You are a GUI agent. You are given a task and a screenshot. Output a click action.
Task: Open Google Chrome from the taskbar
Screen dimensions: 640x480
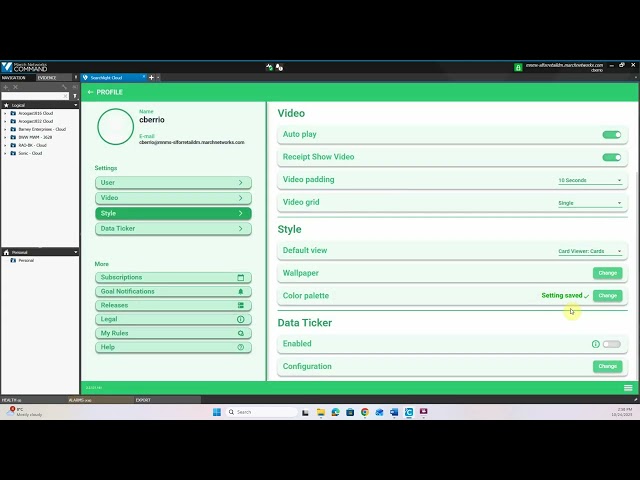tap(365, 412)
